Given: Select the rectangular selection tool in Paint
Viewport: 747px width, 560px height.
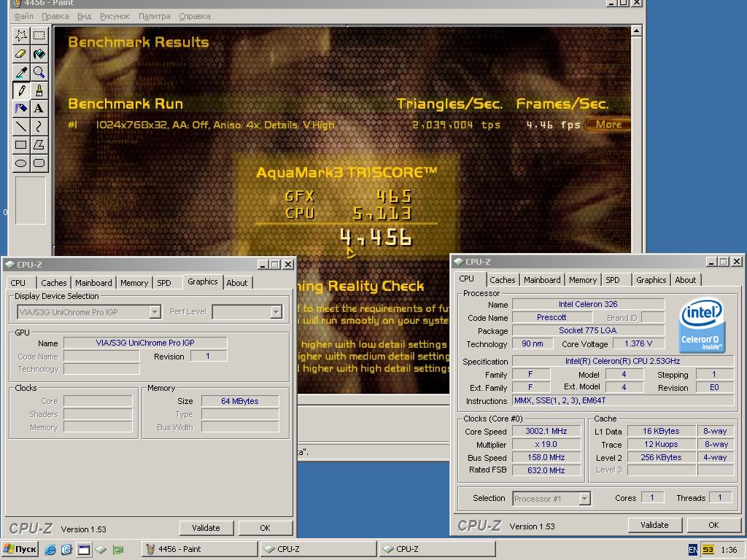Looking at the screenshot, I should pyautogui.click(x=39, y=35).
